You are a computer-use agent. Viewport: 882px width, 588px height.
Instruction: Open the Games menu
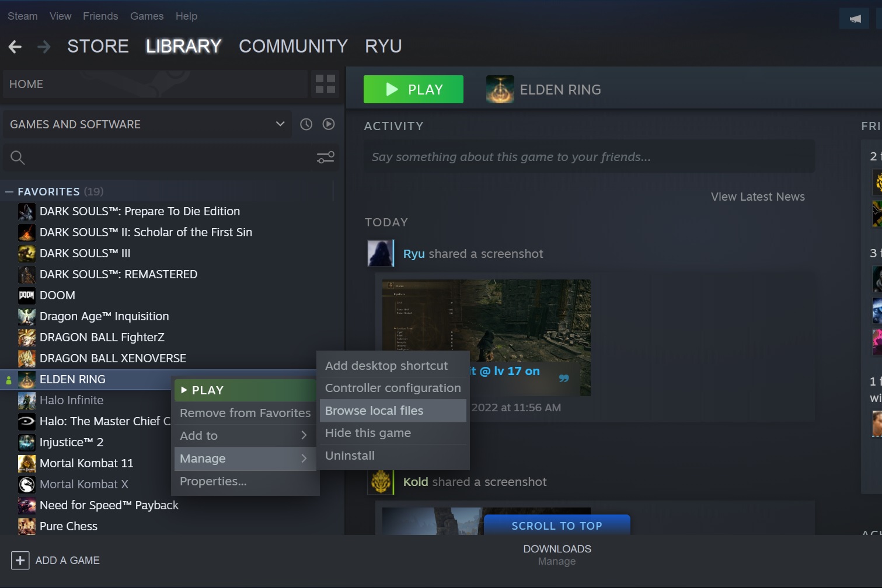pyautogui.click(x=147, y=16)
